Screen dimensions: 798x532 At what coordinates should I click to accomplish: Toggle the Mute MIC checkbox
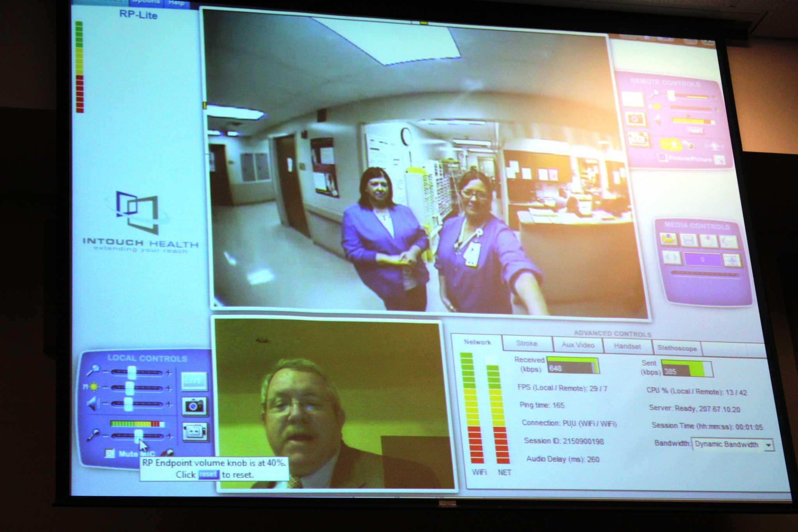coord(110,453)
